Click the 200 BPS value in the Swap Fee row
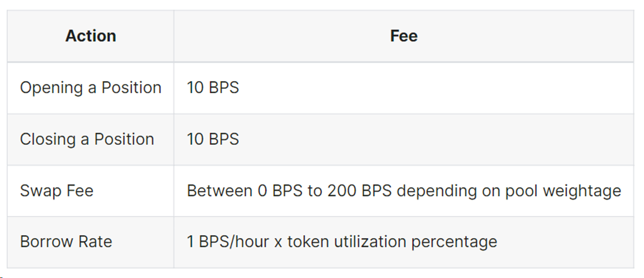The height and width of the screenshot is (278, 644). [x=359, y=191]
